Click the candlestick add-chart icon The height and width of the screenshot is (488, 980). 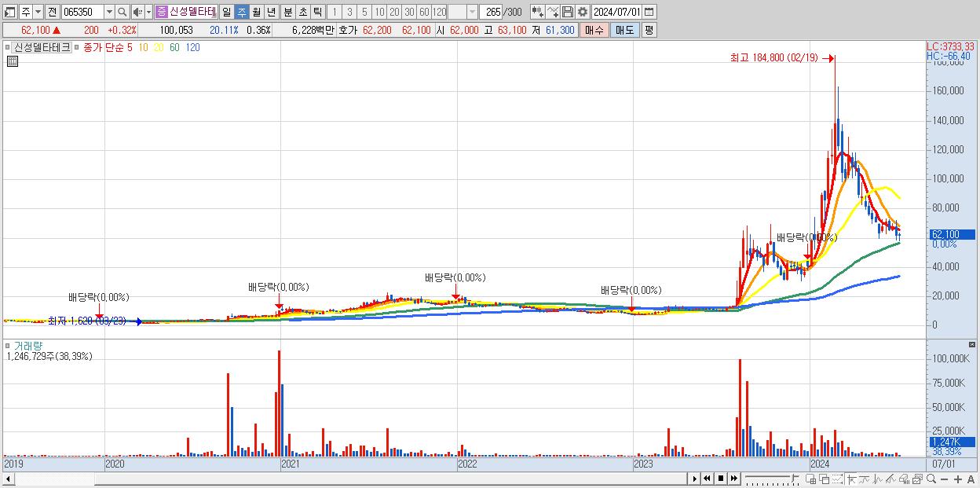538,12
